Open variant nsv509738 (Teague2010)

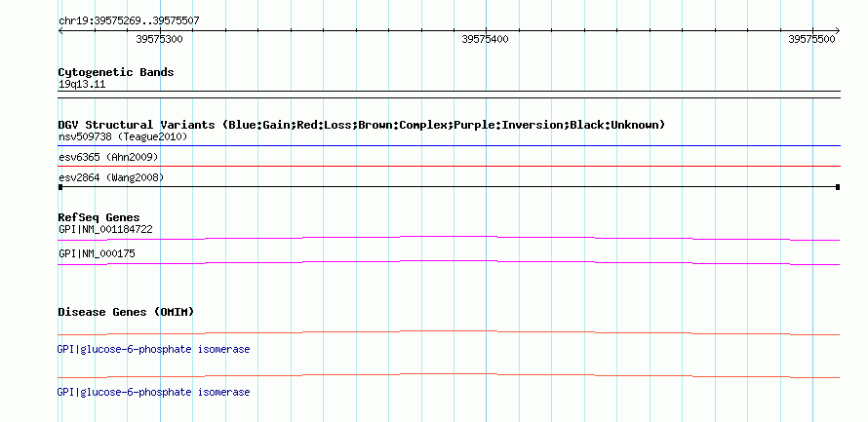(123, 136)
